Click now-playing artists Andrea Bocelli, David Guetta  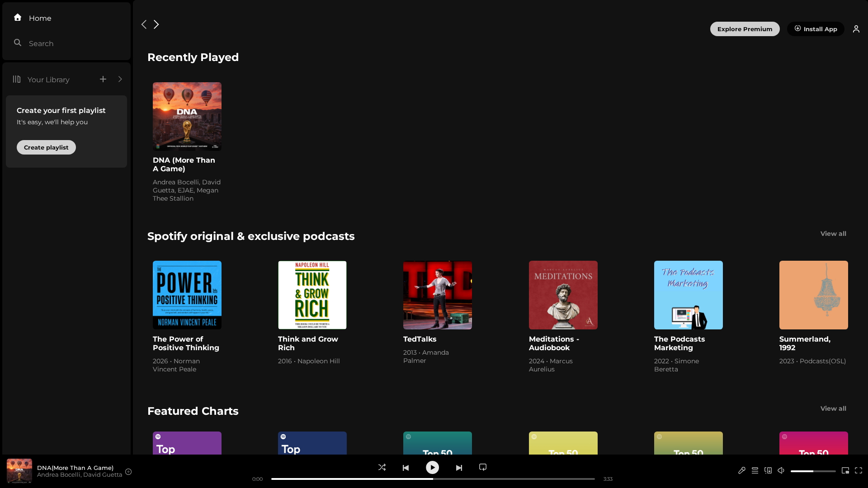tap(80, 474)
